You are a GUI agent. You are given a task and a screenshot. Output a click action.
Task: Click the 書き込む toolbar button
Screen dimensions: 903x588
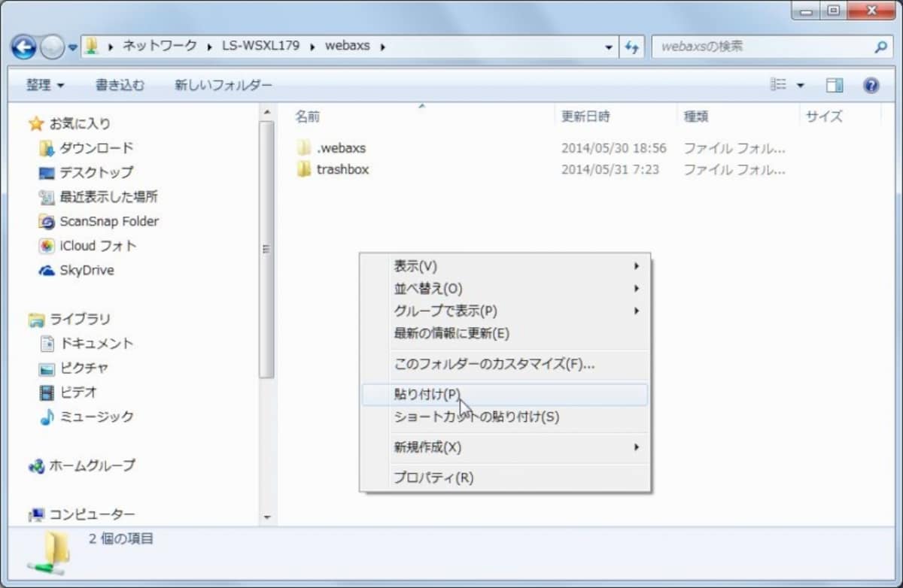coord(120,85)
